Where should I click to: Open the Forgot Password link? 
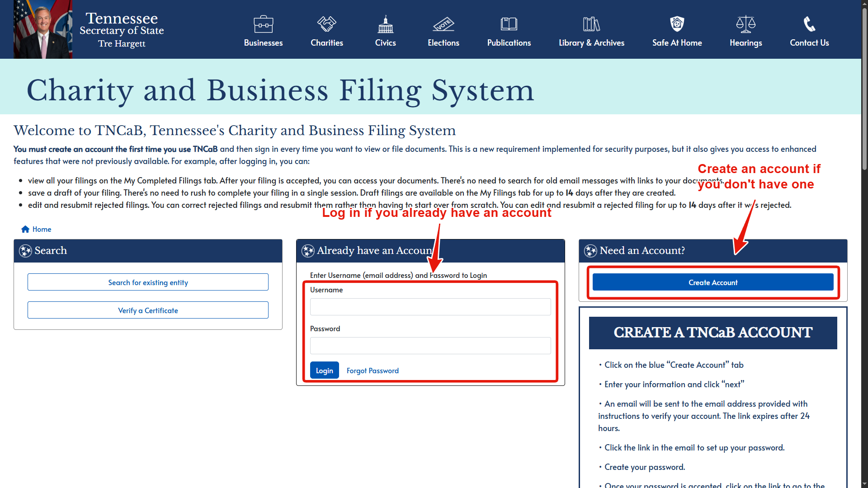point(373,371)
